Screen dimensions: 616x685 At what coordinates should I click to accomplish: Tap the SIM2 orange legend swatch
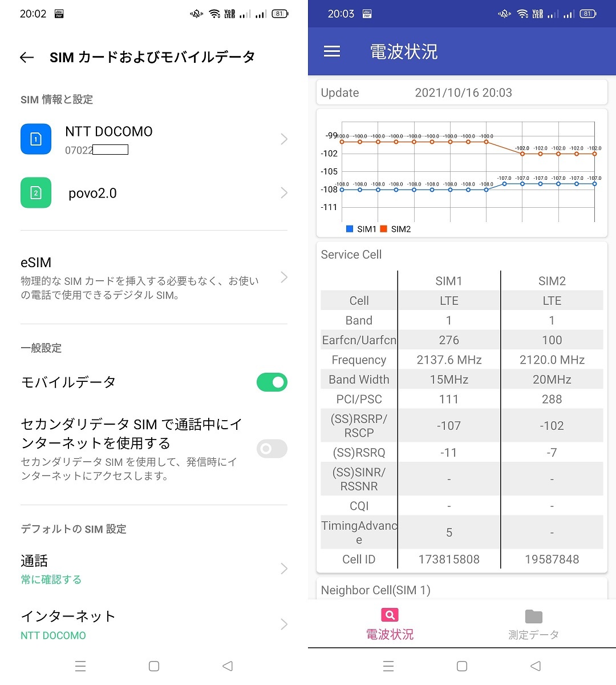point(383,229)
